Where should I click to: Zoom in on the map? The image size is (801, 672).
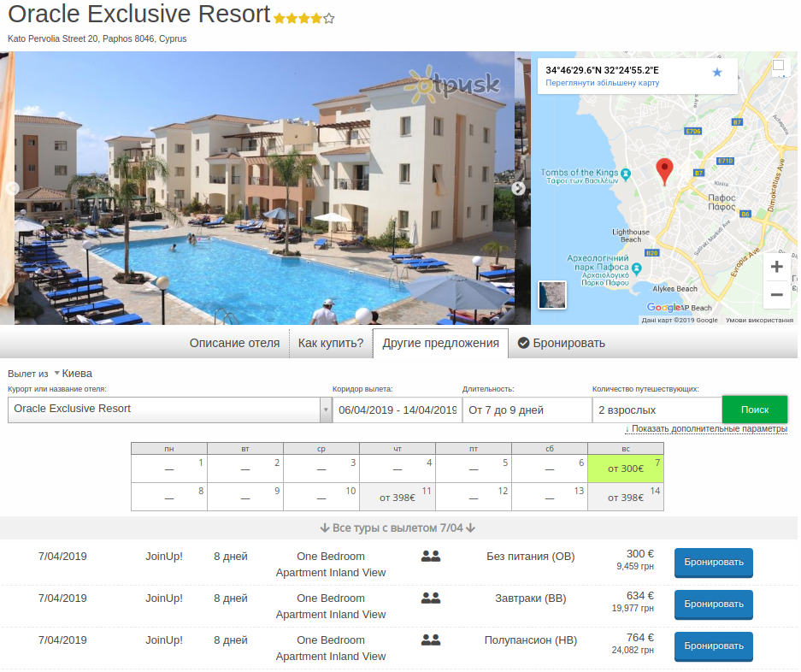tap(776, 267)
